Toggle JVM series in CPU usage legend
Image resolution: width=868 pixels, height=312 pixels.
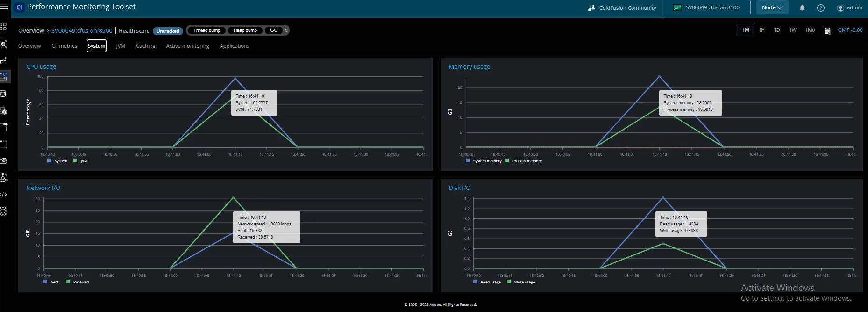tap(80, 161)
